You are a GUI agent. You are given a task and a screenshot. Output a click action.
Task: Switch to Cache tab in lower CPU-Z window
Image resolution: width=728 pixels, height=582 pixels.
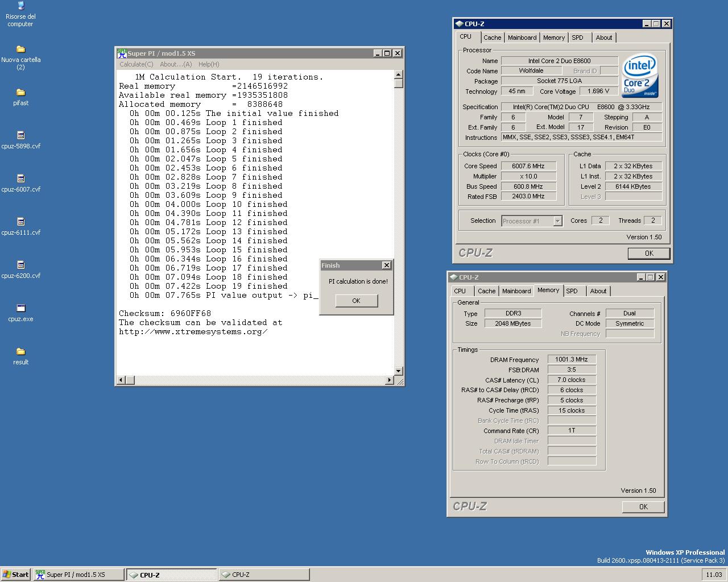[x=487, y=291]
